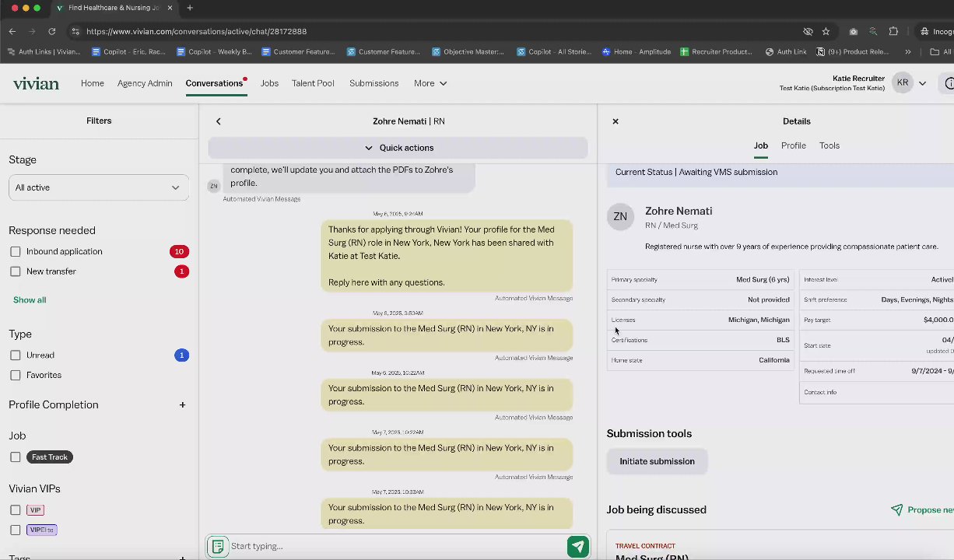Image resolution: width=954 pixels, height=560 pixels.
Task: Click the browser back arrow
Action: (12, 31)
